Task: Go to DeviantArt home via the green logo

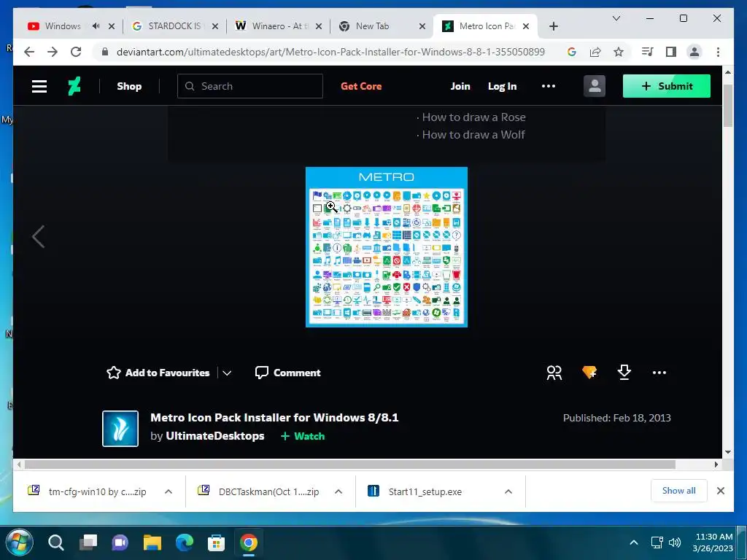Action: click(74, 86)
